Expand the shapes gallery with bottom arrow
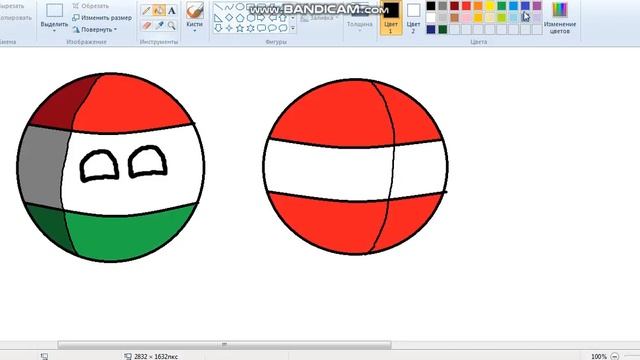 (x=293, y=29)
